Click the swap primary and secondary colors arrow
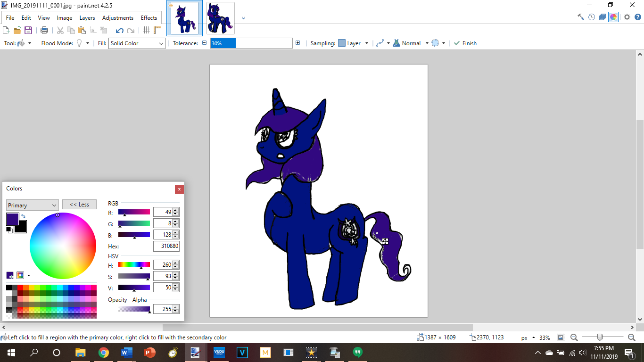 (23, 216)
